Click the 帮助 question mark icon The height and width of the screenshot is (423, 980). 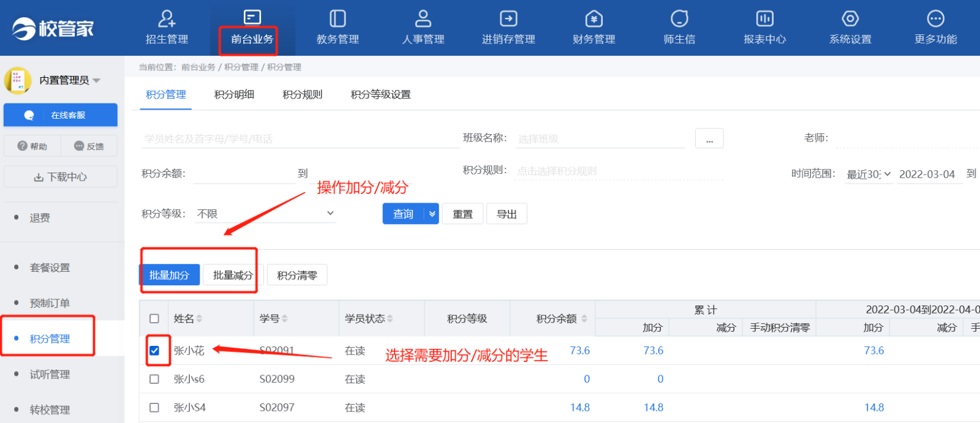coord(23,146)
